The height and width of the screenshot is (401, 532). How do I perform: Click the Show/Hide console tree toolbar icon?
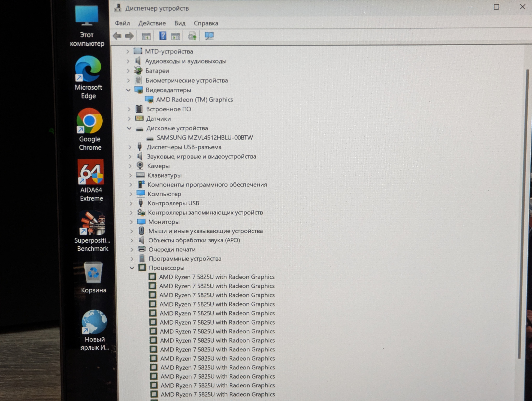tap(146, 37)
